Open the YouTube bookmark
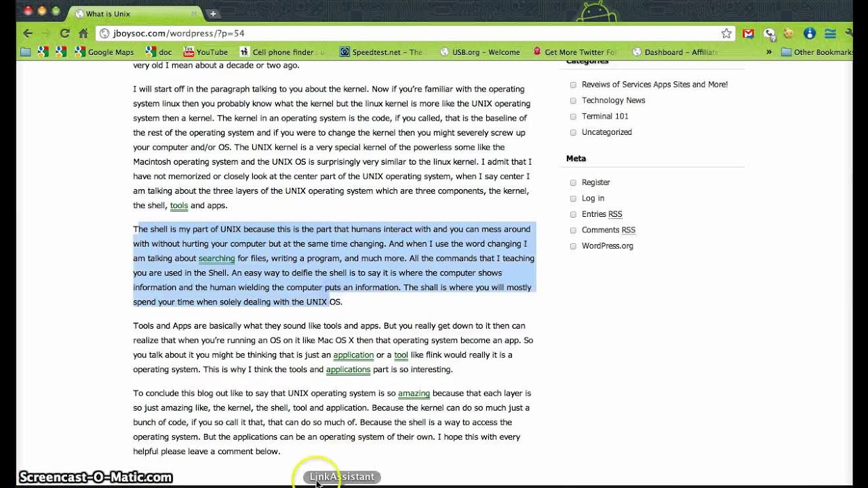This screenshot has height=488, width=868. coord(205,52)
